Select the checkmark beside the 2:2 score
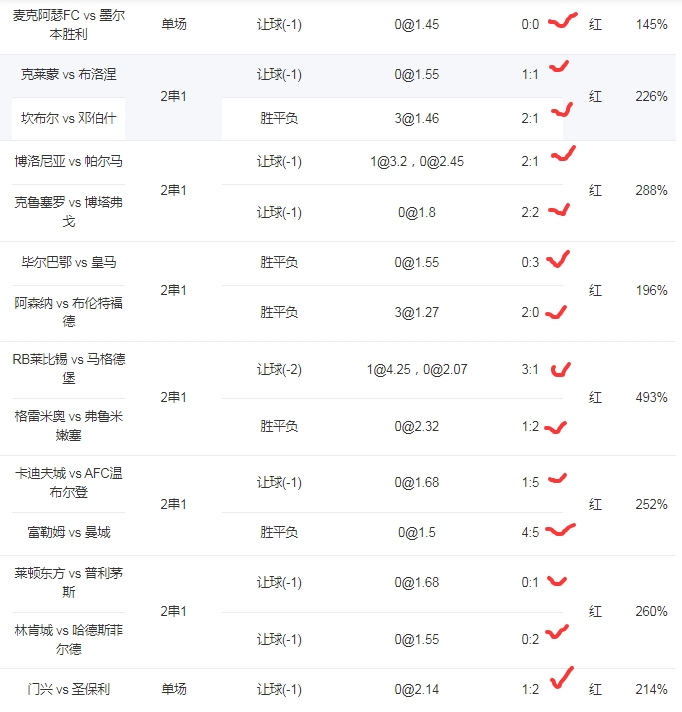 pos(558,210)
